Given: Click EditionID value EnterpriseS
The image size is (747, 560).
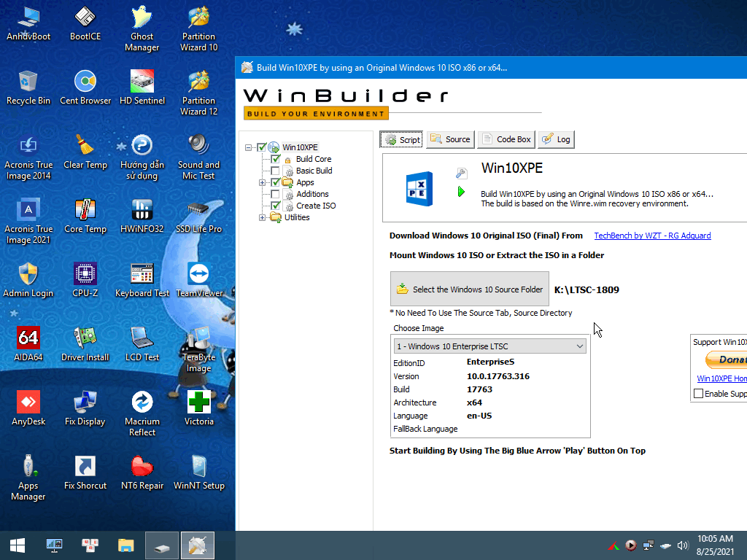Looking at the screenshot, I should (x=490, y=362).
